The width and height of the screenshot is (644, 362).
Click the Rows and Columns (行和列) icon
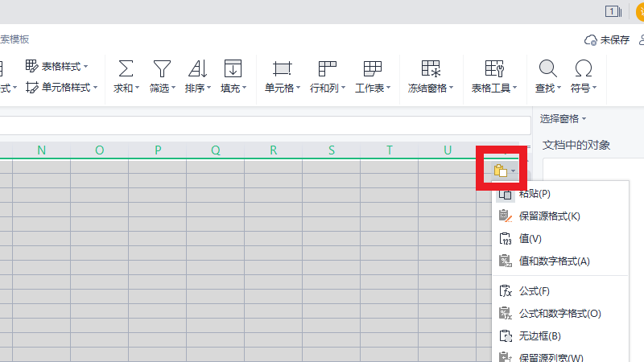click(327, 68)
